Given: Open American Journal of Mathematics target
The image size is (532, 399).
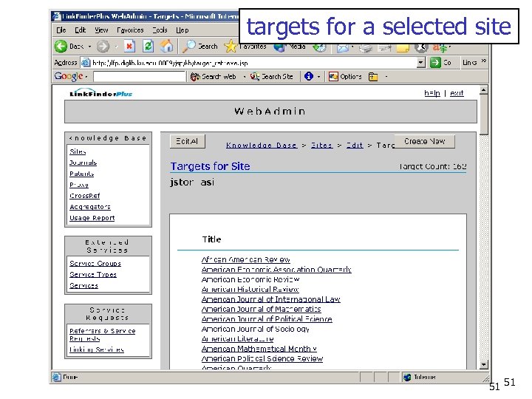Looking at the screenshot, I should pos(262,309).
